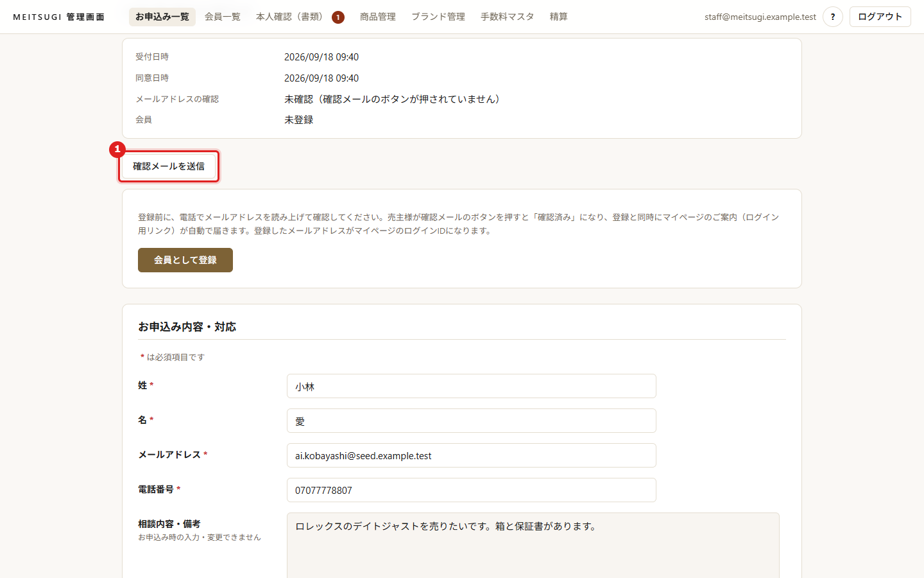Go to 会員一覧 in the navigation
This screenshot has height=578, width=924.
pyautogui.click(x=223, y=17)
